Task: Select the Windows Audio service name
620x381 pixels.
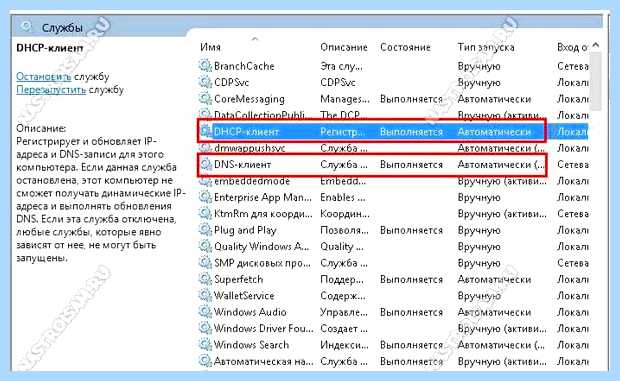Action: [250, 312]
